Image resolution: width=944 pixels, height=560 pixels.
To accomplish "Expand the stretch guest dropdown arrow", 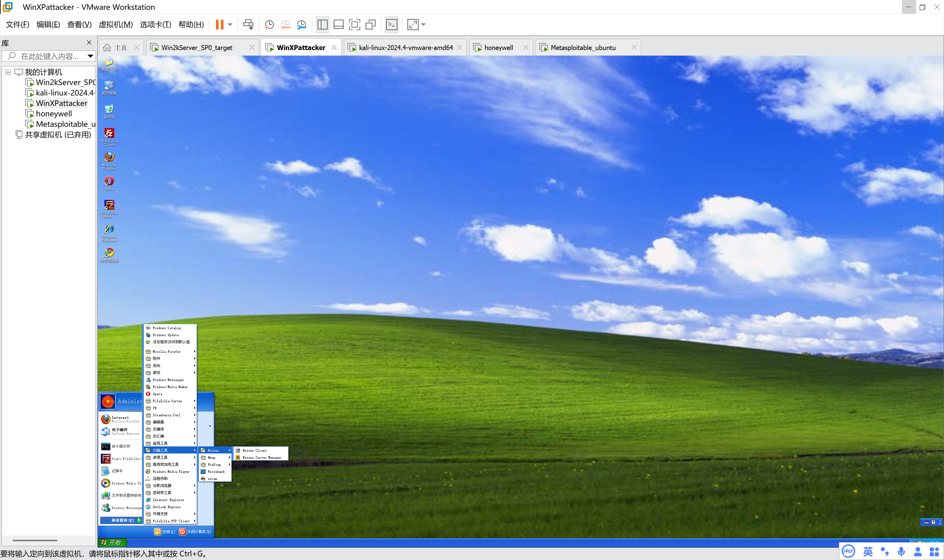I will coord(423,25).
